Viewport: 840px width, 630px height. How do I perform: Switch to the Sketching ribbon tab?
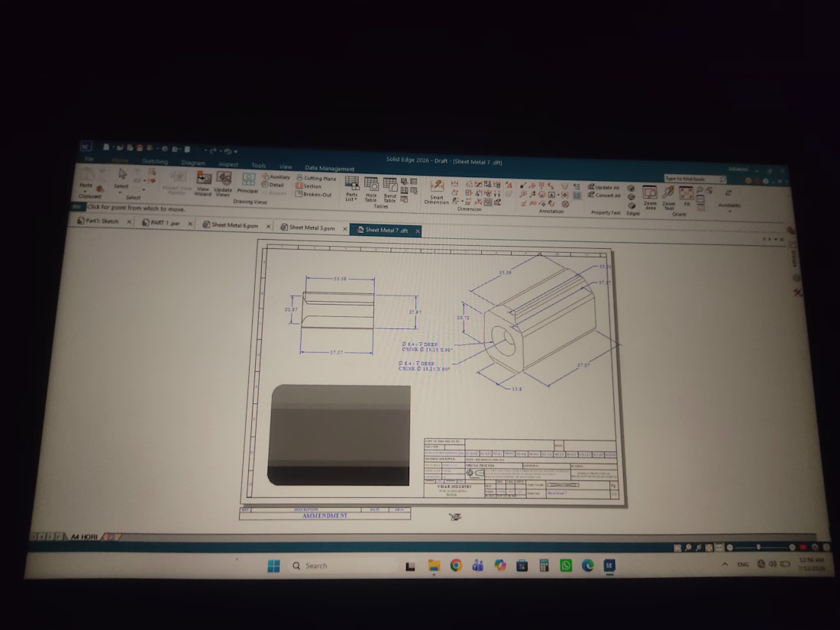point(155,161)
